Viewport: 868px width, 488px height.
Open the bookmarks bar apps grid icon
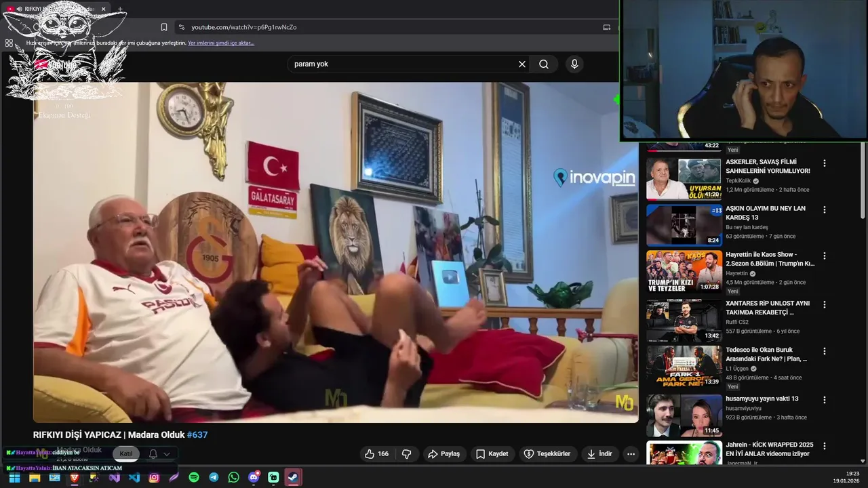(9, 43)
